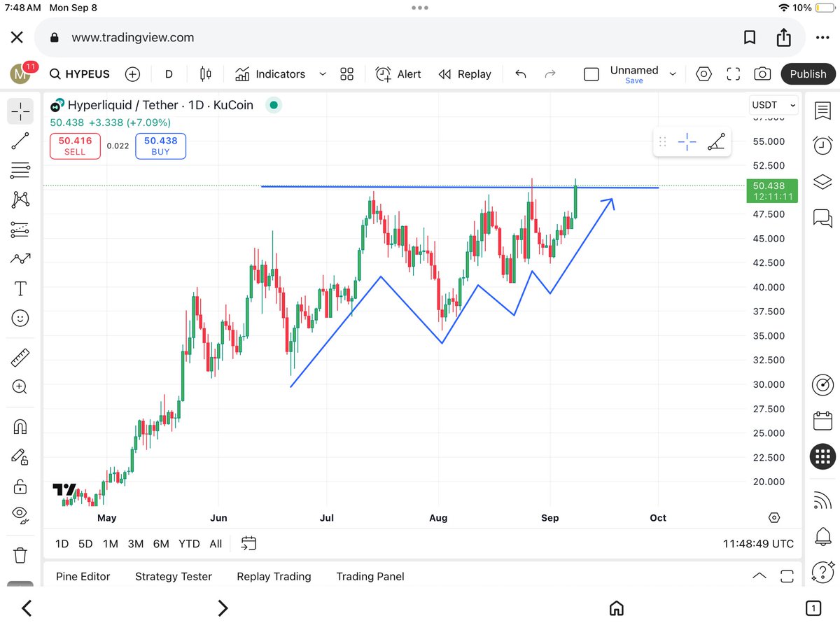Set time range to 5D

click(x=85, y=543)
